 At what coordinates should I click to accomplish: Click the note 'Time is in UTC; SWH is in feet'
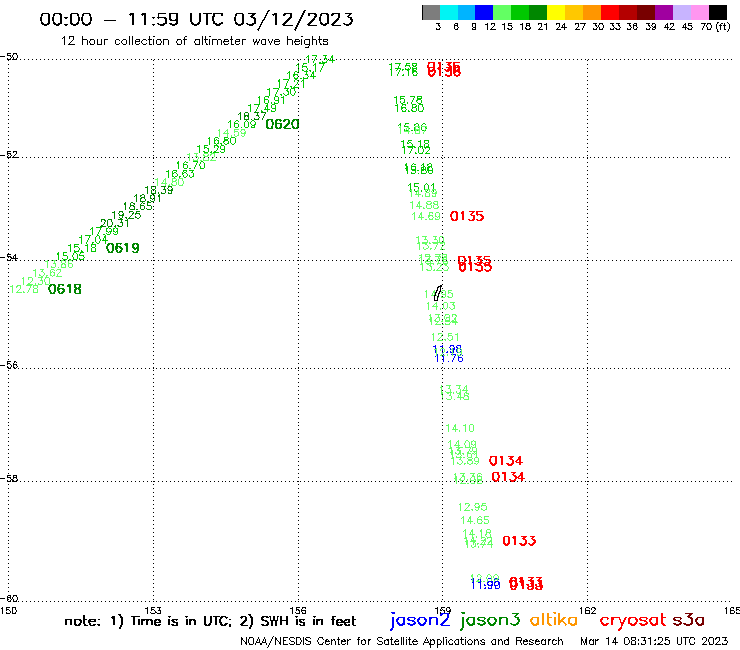click(210, 621)
